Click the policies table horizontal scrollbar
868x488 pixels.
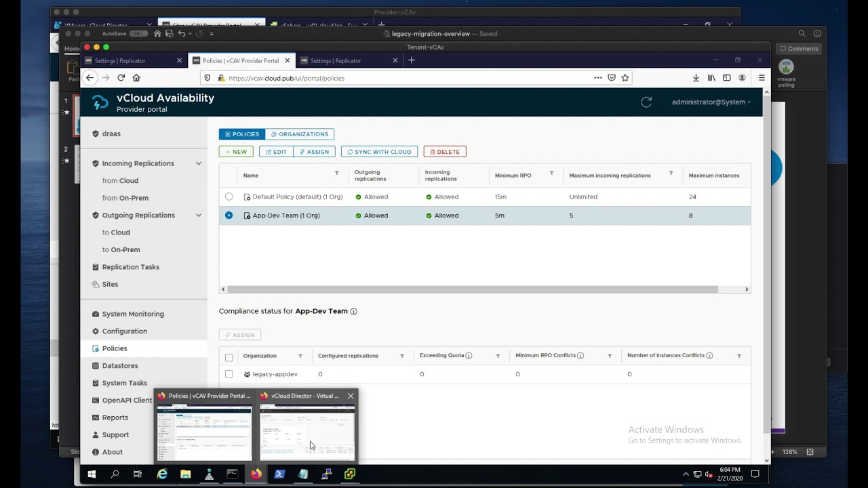click(473, 289)
